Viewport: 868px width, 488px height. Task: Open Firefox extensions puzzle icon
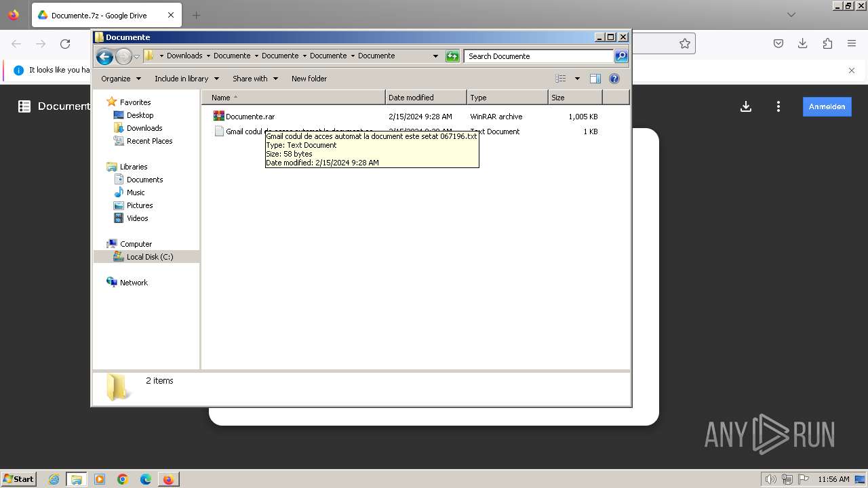coord(827,43)
